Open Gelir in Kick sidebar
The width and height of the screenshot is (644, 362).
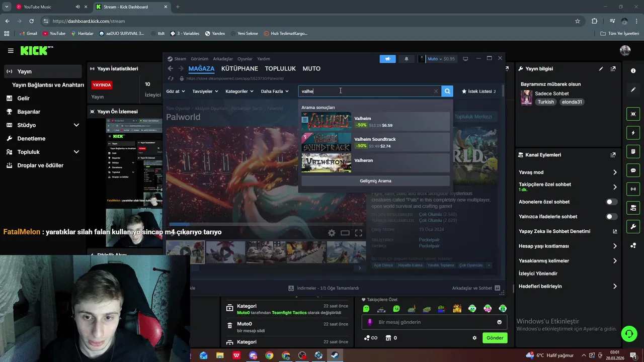pos(23,99)
